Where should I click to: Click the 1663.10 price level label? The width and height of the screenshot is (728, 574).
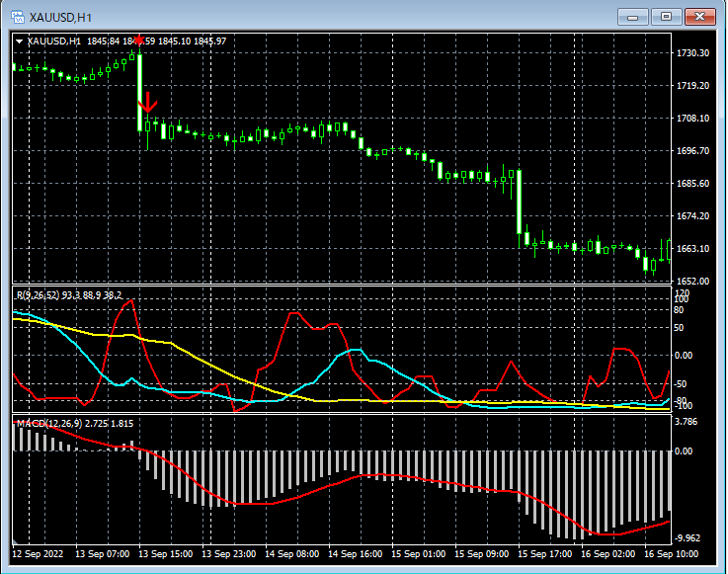click(692, 249)
